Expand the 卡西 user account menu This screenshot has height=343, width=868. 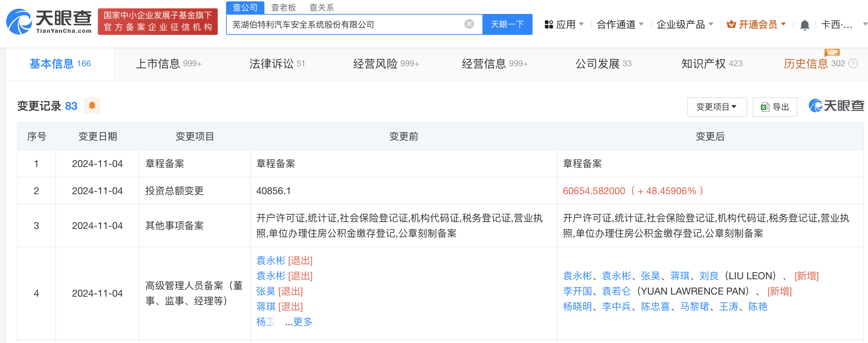coord(844,24)
